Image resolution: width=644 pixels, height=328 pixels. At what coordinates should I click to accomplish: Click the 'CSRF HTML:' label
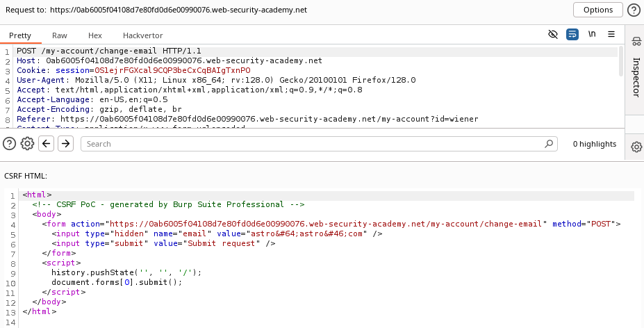tap(26, 176)
